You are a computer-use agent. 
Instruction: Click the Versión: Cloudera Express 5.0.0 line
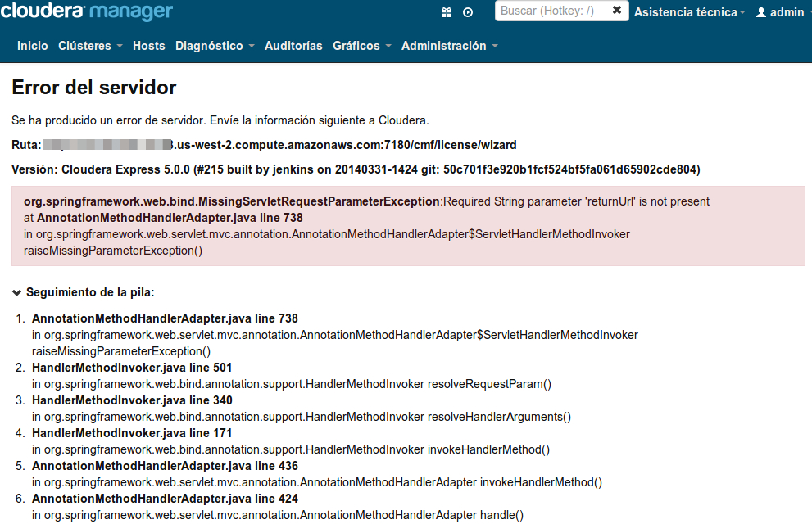356,169
